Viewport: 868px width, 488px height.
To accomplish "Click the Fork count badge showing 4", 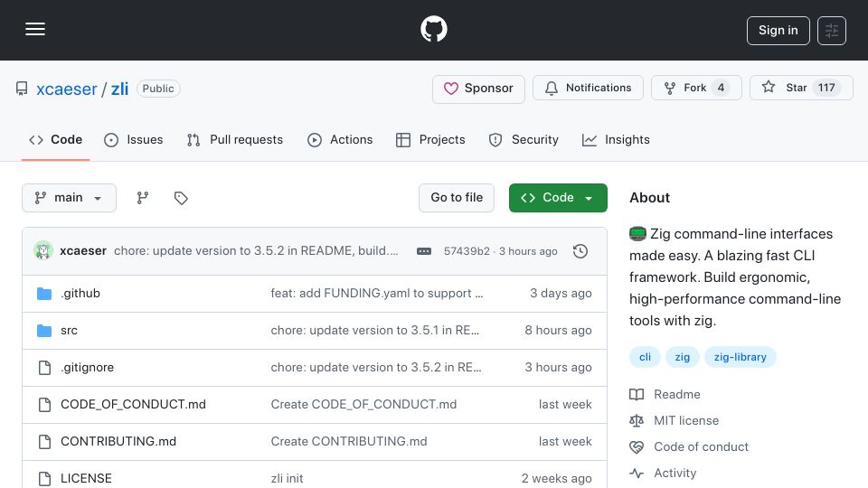I will (x=721, y=88).
